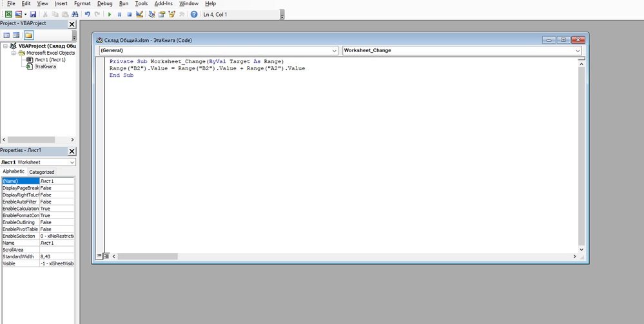Open the Edit menu
The image size is (644, 324).
pyautogui.click(x=26, y=3)
